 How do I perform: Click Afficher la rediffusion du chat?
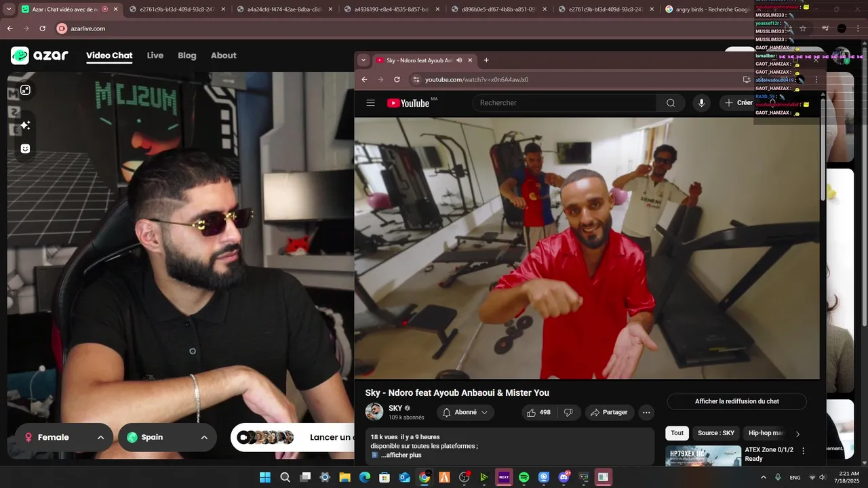pos(737,401)
